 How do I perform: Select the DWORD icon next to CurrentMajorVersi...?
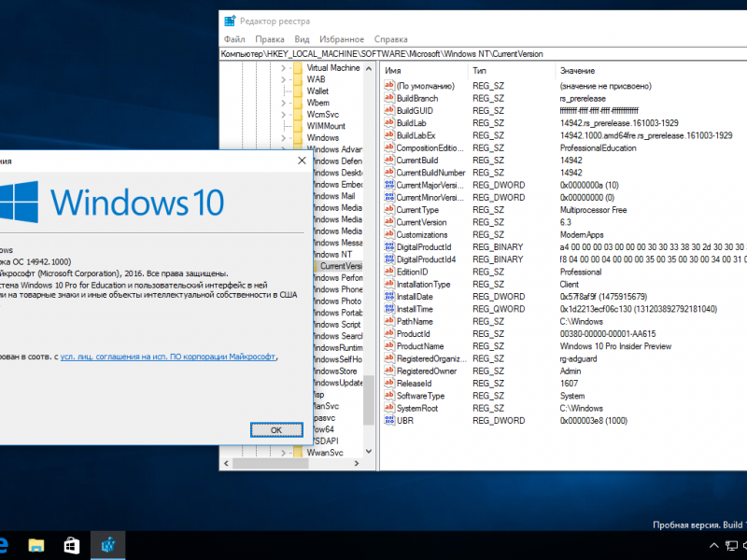point(389,185)
